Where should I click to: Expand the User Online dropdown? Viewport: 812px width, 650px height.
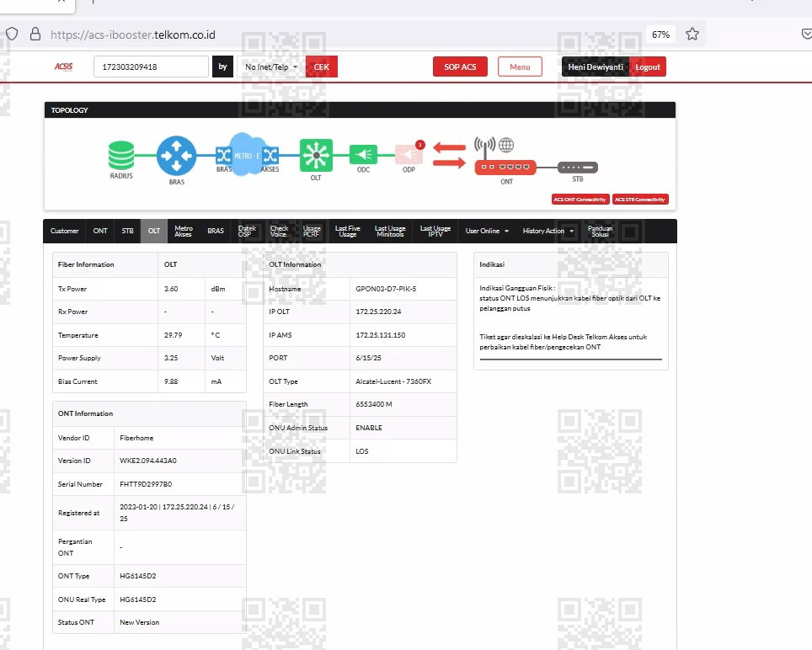click(487, 231)
